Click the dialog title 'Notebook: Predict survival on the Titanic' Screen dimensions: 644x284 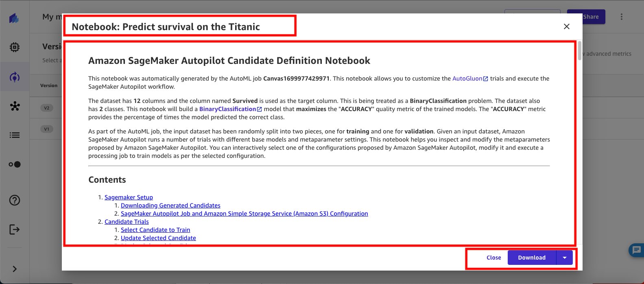166,27
